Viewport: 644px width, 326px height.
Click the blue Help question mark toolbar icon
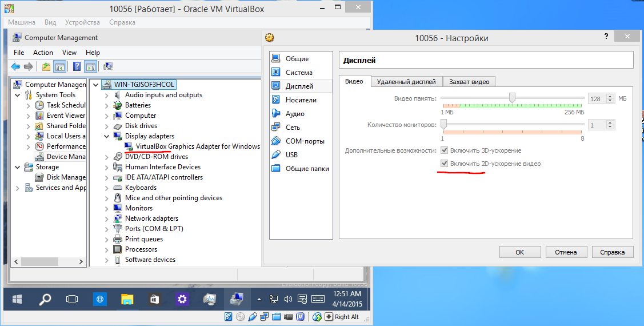tap(77, 66)
